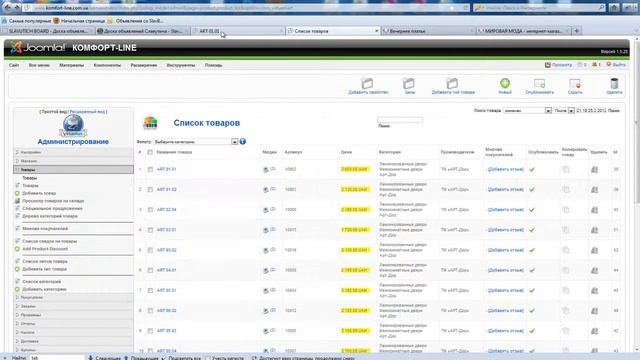Click blue info icon beside category filter
The height and width of the screenshot is (360, 640).
(x=242, y=141)
